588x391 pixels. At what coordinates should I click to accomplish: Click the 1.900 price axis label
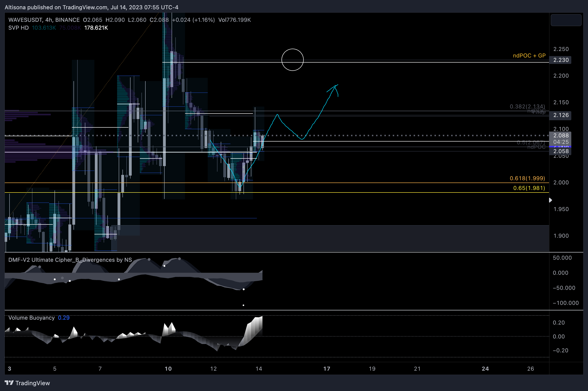coord(561,236)
